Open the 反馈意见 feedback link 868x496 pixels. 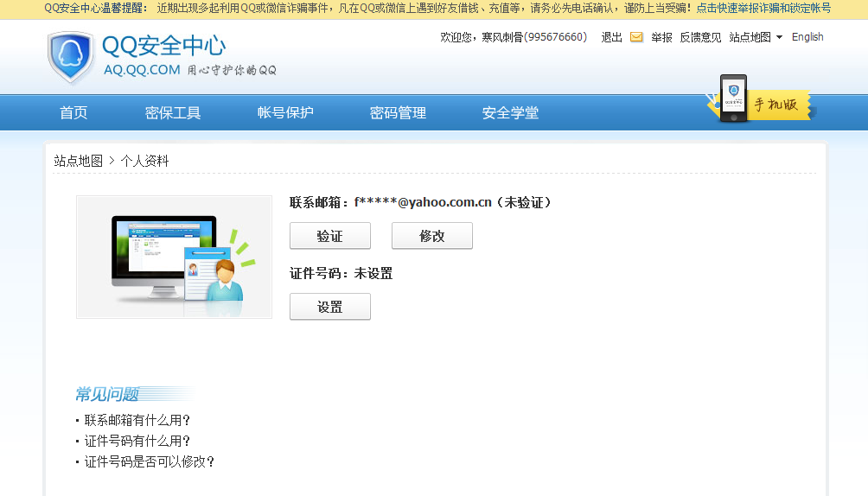(x=701, y=37)
